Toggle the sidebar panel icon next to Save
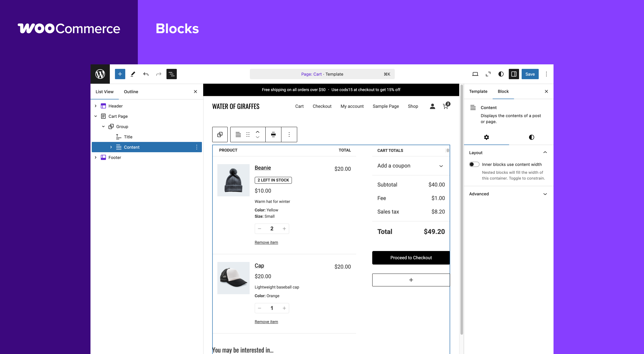The width and height of the screenshot is (644, 354). coord(514,74)
